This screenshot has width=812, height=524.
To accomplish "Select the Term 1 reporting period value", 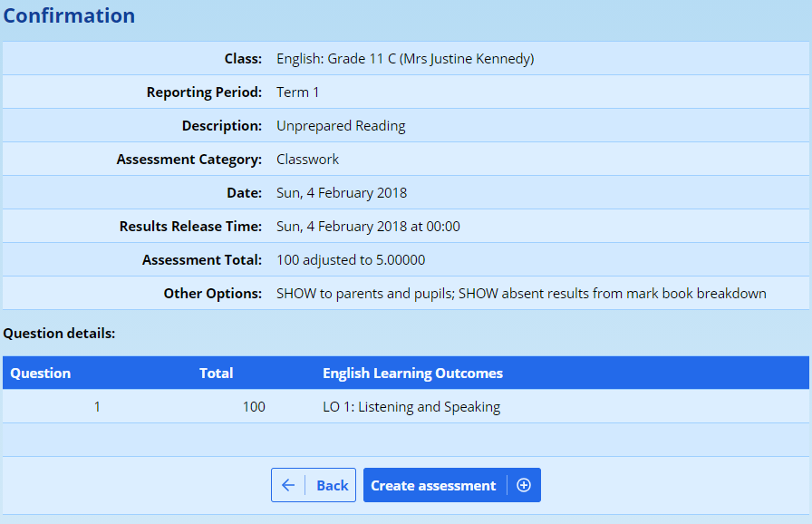I will pos(298,92).
